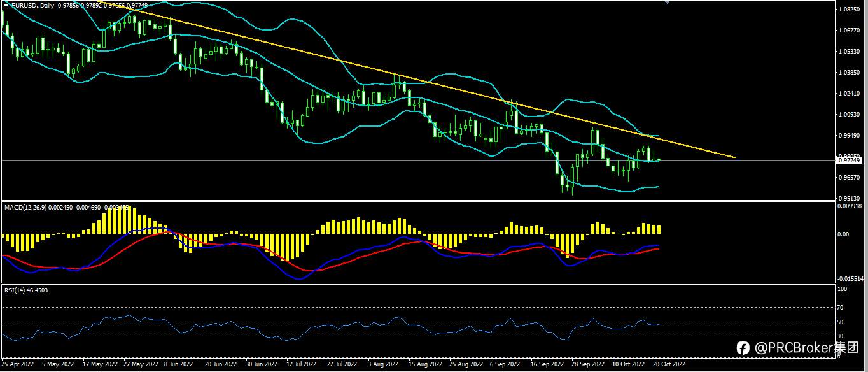Click the 0.95130 price scale label
This screenshot has width=868, height=372.
click(851, 197)
